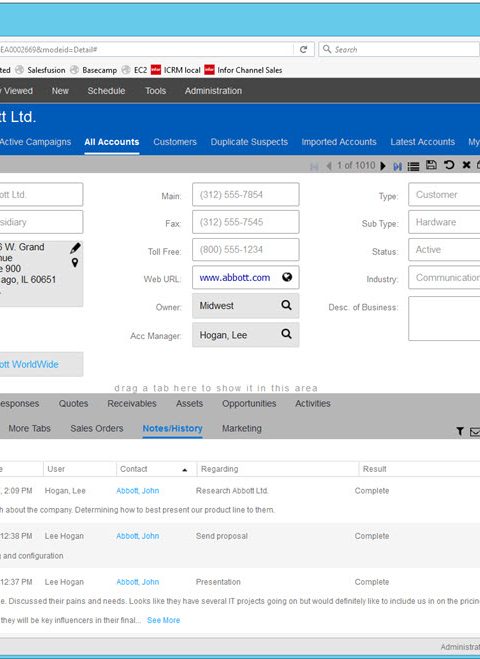
Task: Click the delete X icon in toolbar
Action: [x=466, y=165]
